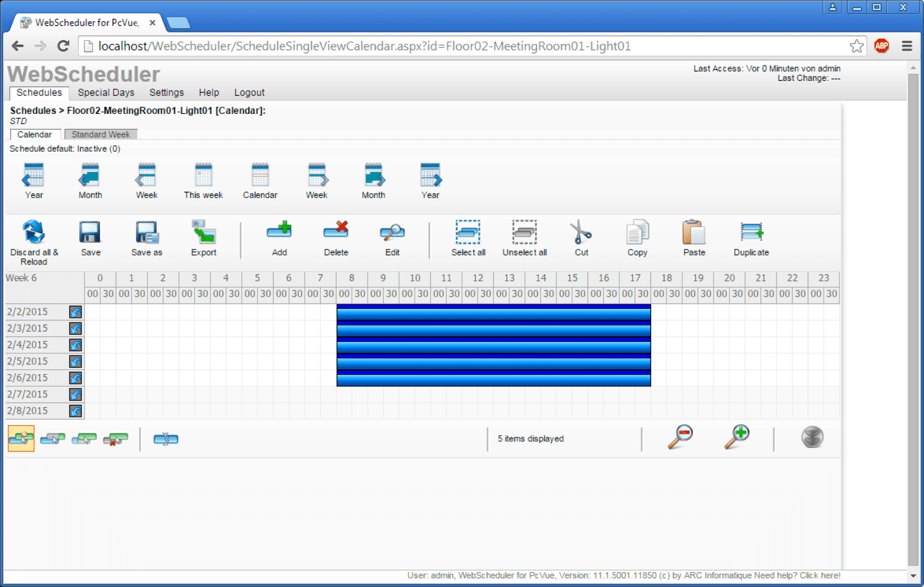Select overlap mode with grey-bottom bar icon

tap(84, 439)
